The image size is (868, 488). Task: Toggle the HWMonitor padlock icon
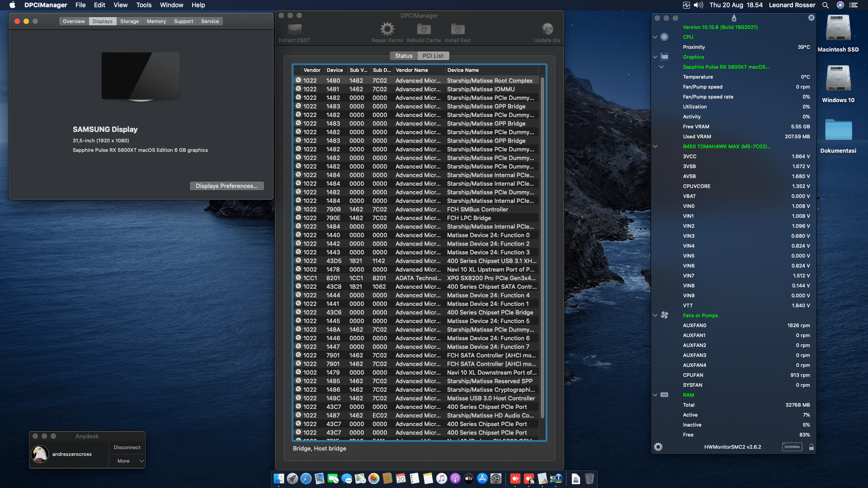coord(811,447)
